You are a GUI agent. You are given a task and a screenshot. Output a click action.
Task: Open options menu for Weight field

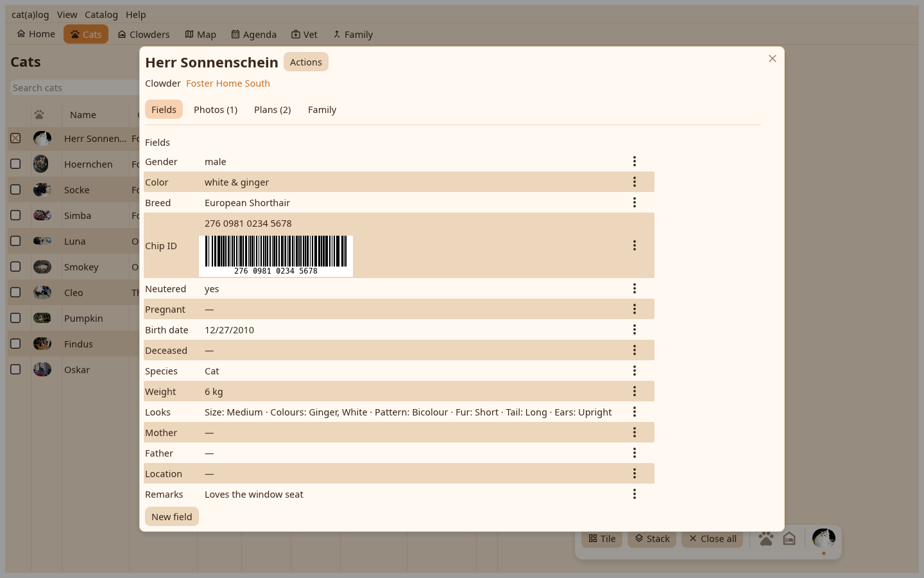coord(634,391)
